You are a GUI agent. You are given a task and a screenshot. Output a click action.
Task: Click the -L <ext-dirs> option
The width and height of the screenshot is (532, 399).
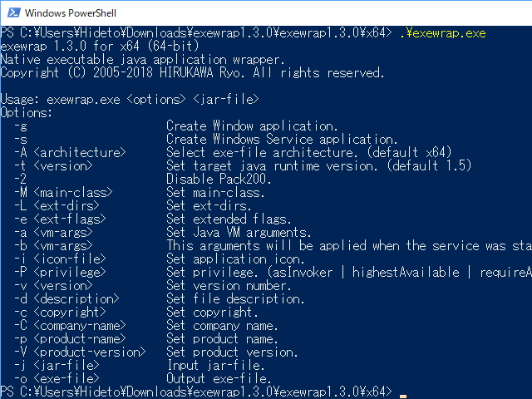tap(57, 205)
